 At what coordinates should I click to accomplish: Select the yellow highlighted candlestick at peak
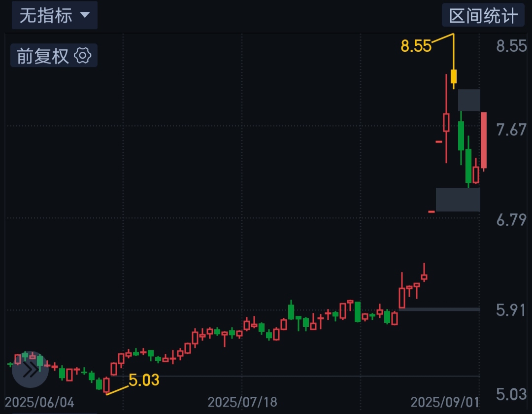coord(454,76)
